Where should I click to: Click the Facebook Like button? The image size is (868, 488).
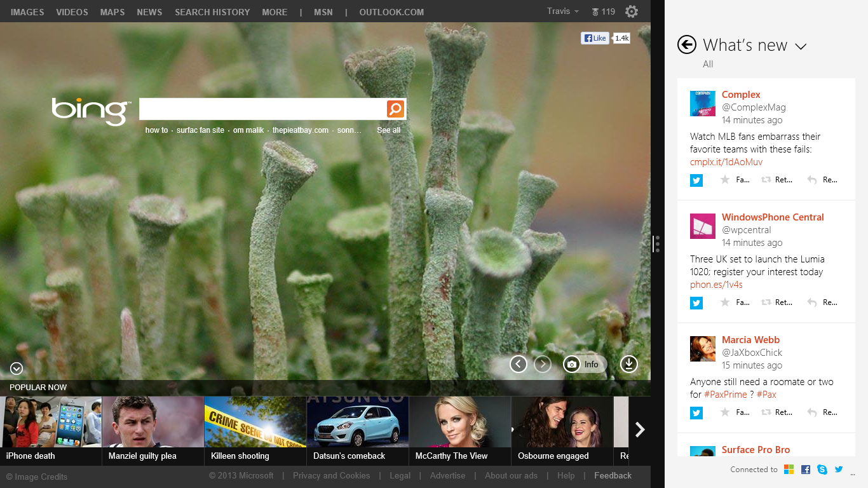595,38
